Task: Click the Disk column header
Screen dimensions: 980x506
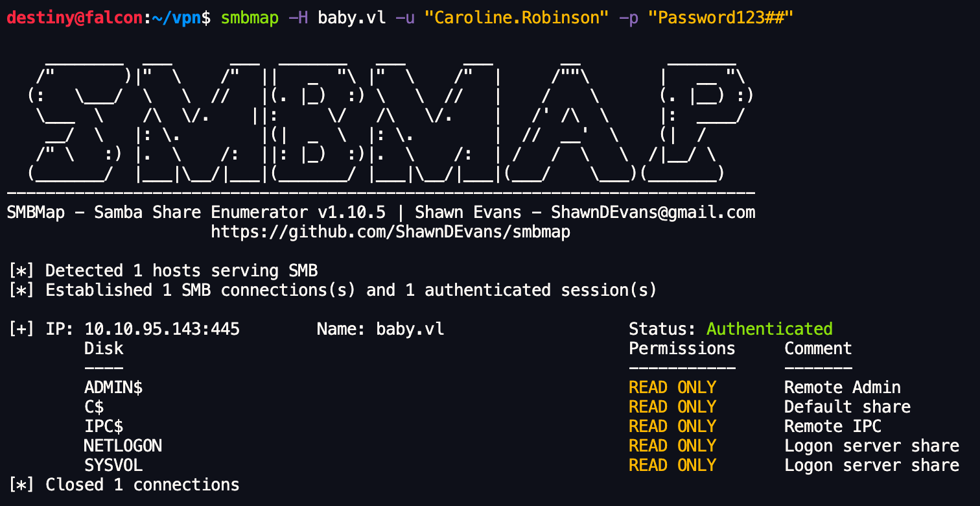Action: tap(104, 348)
